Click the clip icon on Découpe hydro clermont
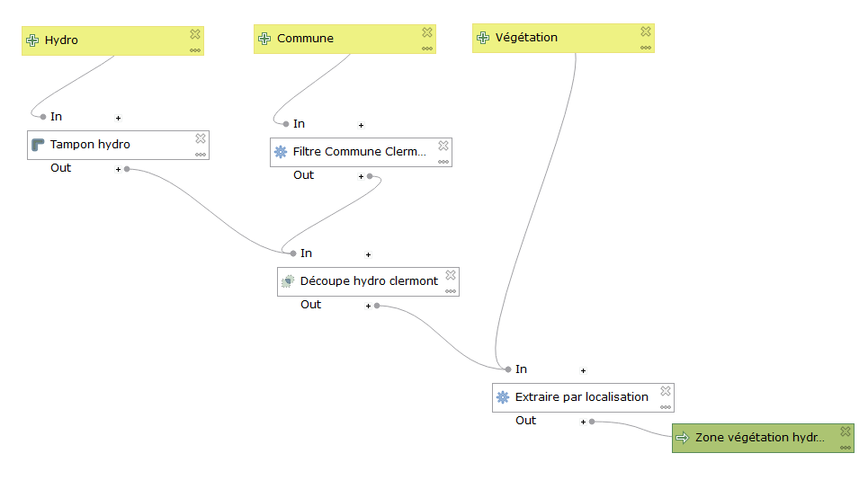Screen dimensions: 868x489 click(288, 281)
